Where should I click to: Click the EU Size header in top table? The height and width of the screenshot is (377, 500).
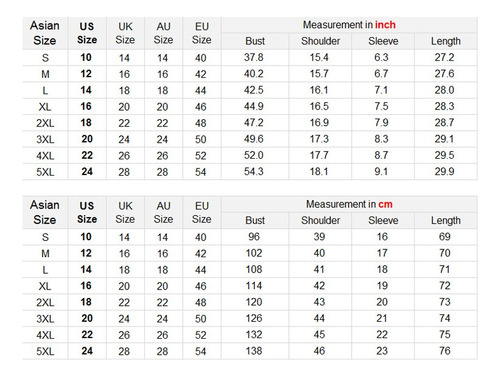click(202, 33)
